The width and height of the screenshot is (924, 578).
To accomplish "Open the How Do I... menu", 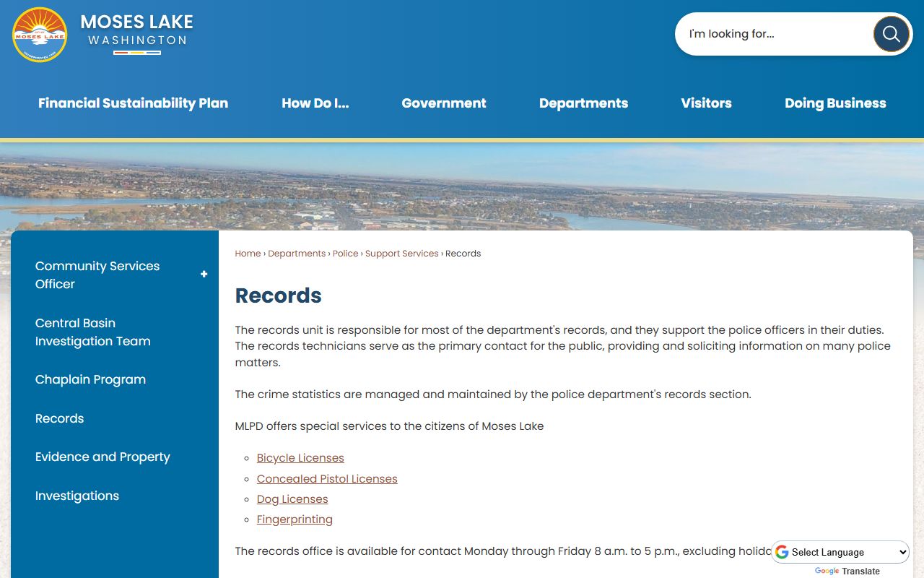I will pos(315,103).
